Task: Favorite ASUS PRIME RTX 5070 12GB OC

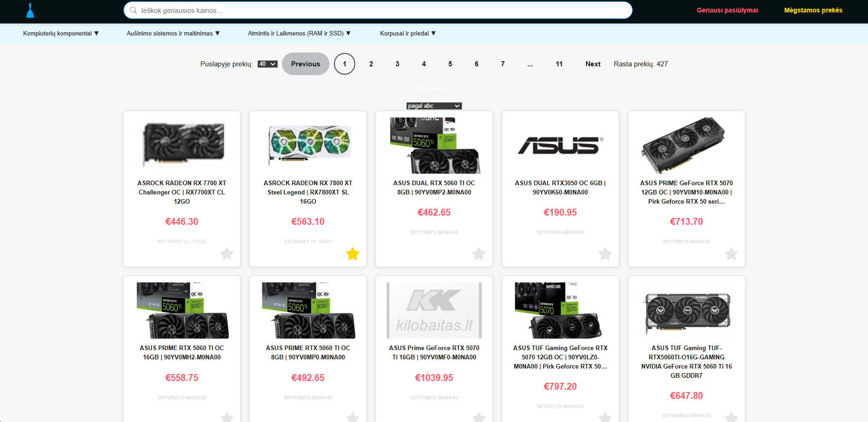Action: click(x=732, y=254)
